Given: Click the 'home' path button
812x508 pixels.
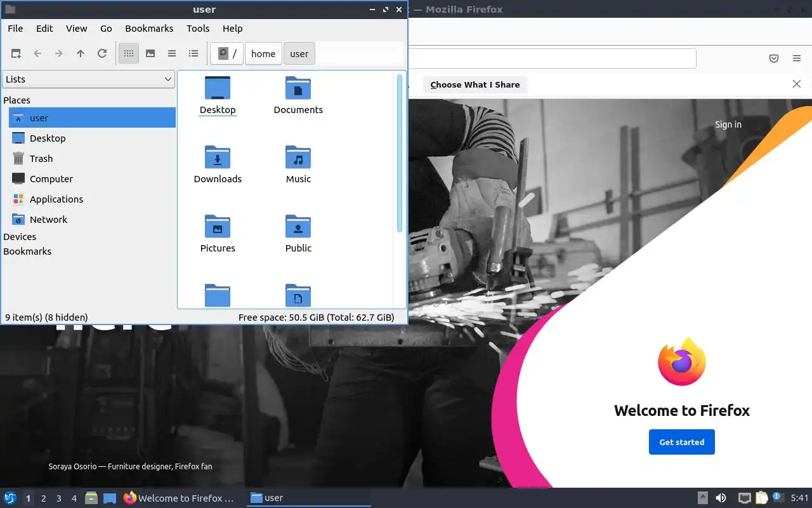Looking at the screenshot, I should click(263, 54).
